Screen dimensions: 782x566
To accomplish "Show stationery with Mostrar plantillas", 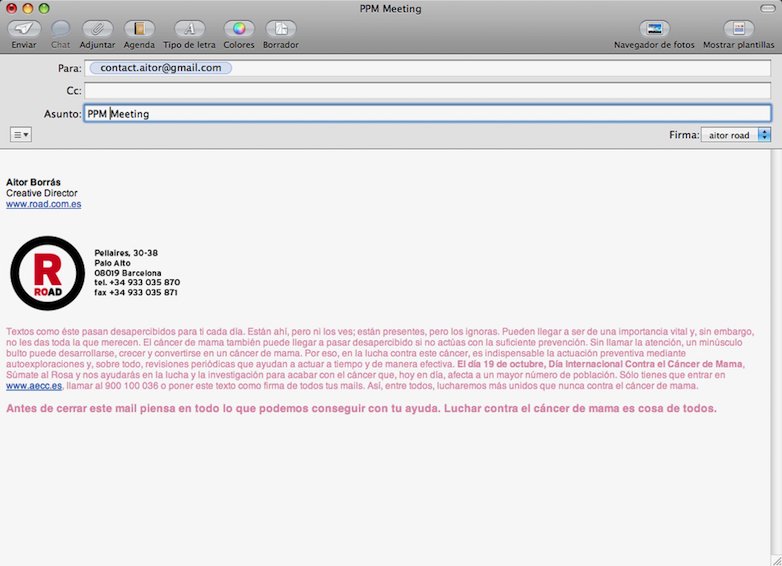I will point(738,29).
